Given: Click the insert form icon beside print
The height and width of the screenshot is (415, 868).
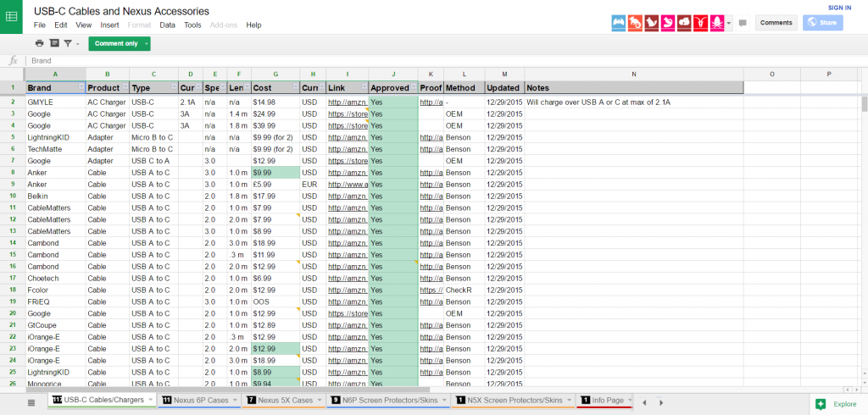Looking at the screenshot, I should [54, 43].
